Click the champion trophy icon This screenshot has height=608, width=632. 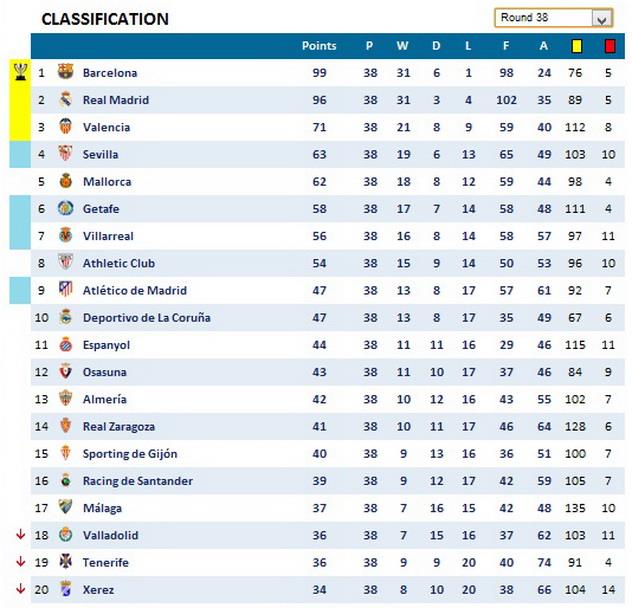click(20, 71)
